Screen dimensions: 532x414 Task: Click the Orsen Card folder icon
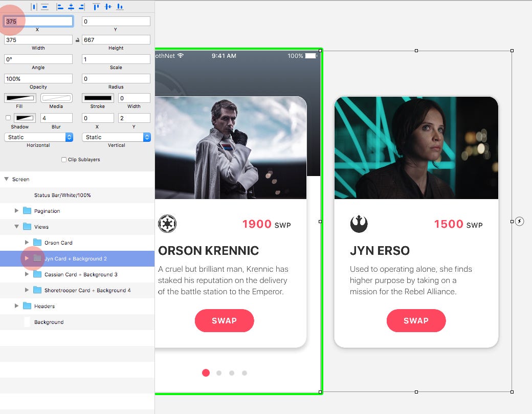[x=37, y=242]
